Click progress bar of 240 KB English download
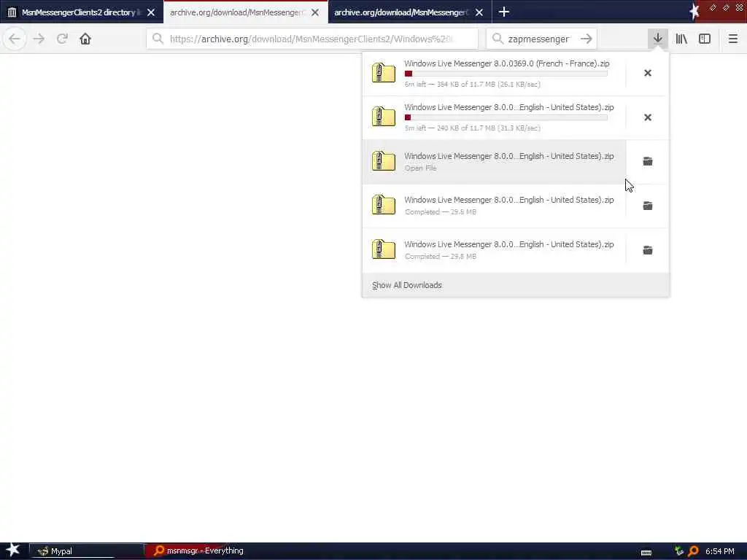The width and height of the screenshot is (747, 560). [506, 117]
